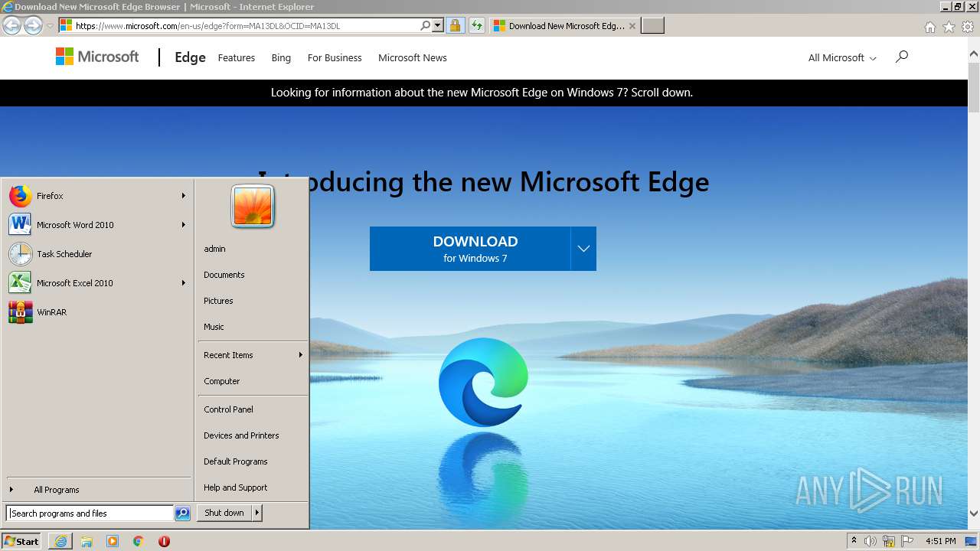Screen dimensions: 980x551
Task: Expand Microsoft Excel 2010 recent files arrow
Action: click(184, 283)
